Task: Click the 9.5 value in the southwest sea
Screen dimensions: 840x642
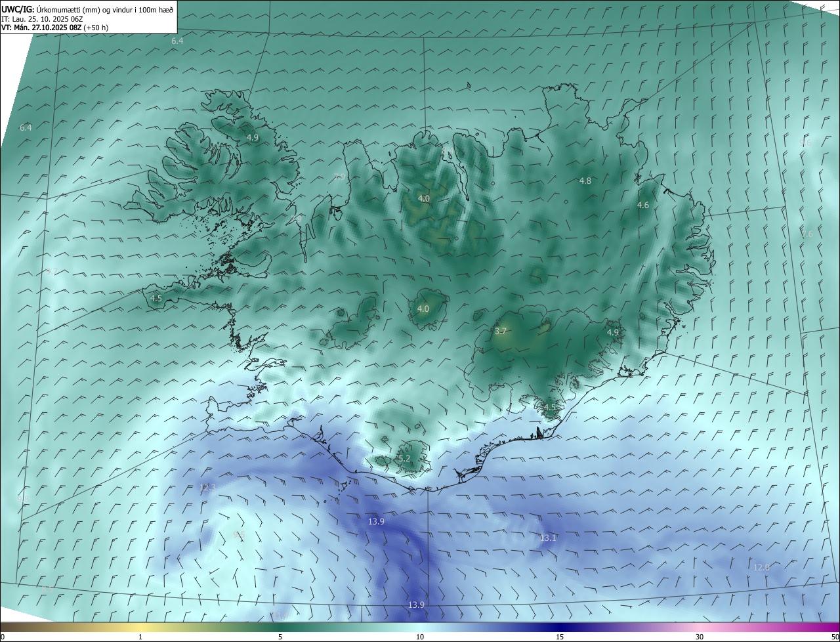Action: click(x=239, y=535)
